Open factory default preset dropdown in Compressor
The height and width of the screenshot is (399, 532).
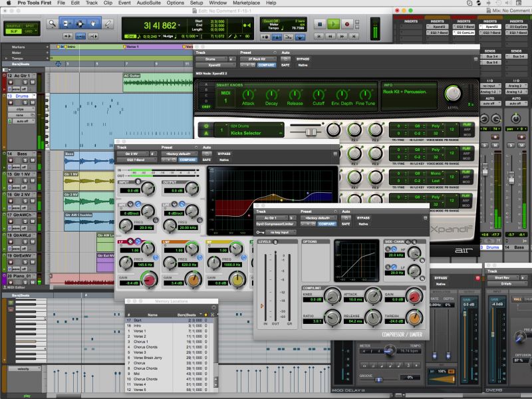pyautogui.click(x=319, y=218)
